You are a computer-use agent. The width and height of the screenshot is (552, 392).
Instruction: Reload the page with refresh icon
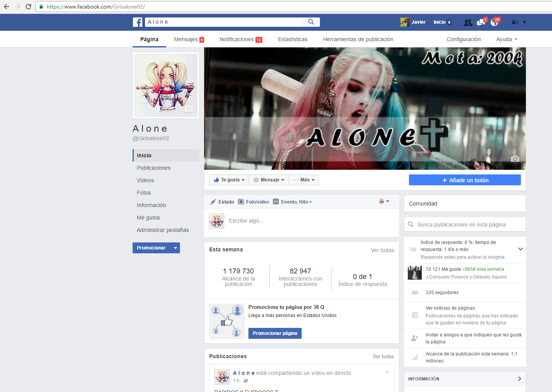pyautogui.click(x=28, y=7)
